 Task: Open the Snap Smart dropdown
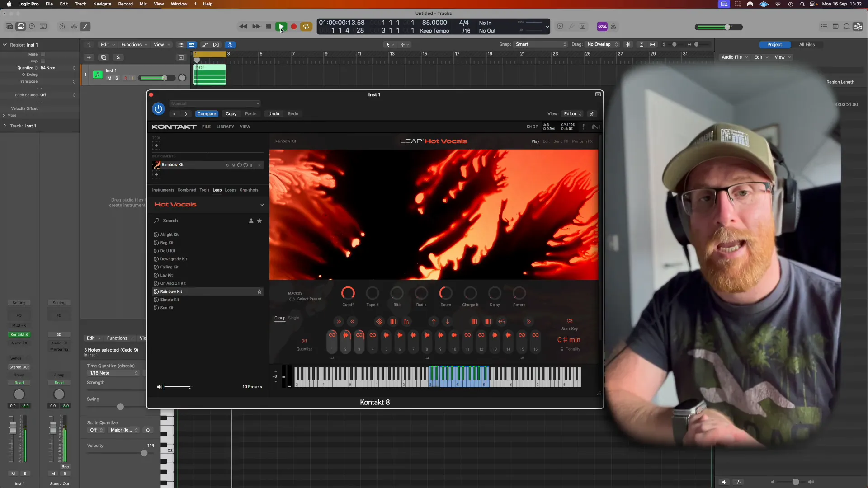click(541, 44)
